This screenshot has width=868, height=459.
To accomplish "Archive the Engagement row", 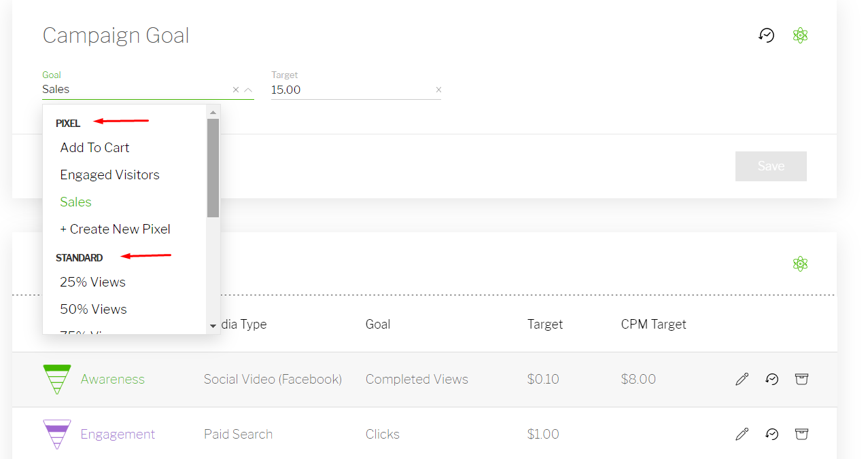I will [801, 434].
